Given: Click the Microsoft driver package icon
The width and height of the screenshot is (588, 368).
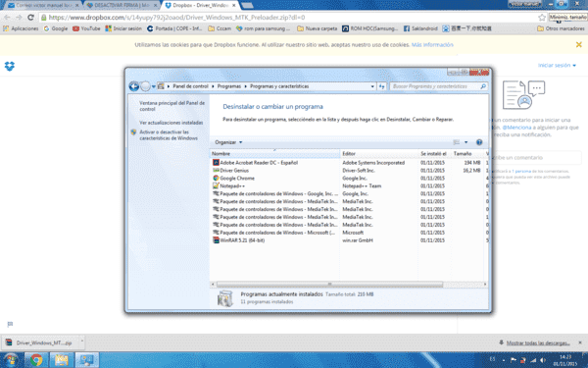Looking at the screenshot, I should click(x=216, y=233).
